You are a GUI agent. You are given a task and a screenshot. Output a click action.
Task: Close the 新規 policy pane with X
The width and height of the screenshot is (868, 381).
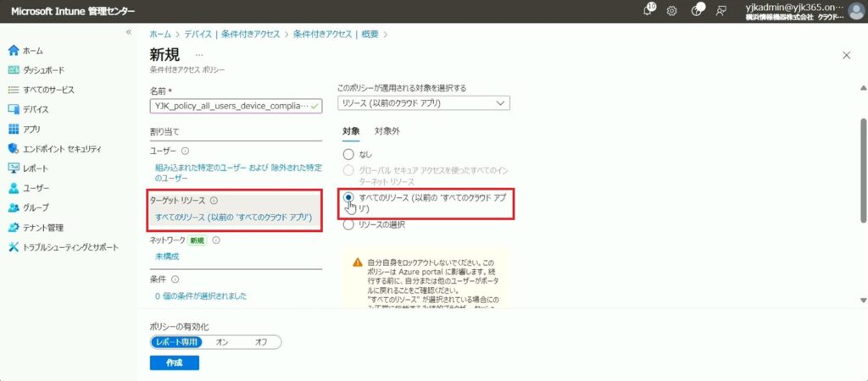tap(847, 55)
